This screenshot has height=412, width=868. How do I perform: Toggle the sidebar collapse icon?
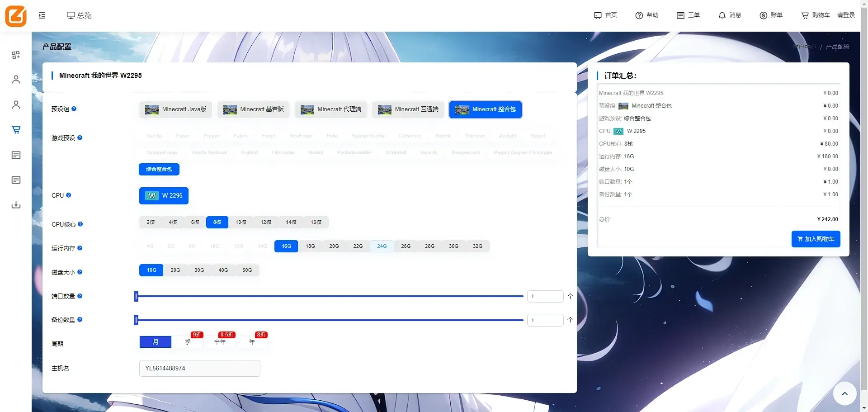pyautogui.click(x=42, y=15)
